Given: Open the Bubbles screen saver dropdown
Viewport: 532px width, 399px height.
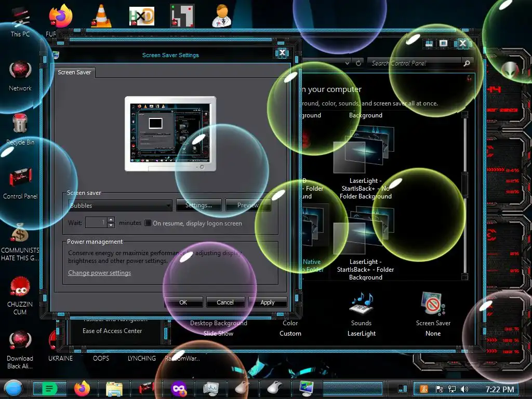Looking at the screenshot, I should click(x=120, y=205).
